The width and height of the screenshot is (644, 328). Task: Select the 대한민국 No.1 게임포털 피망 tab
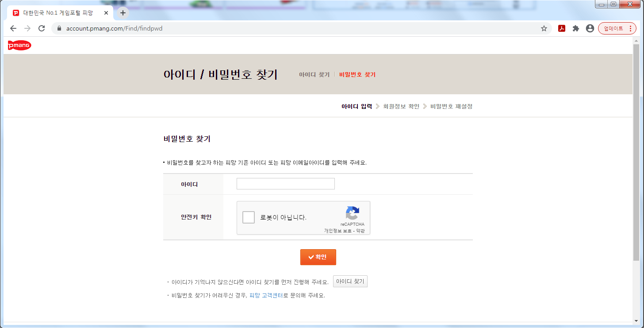point(60,13)
